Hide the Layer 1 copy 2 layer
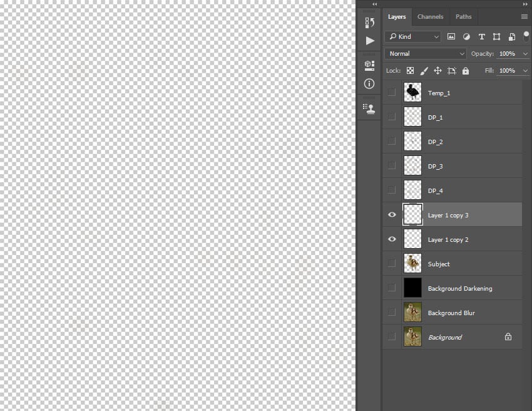 392,239
